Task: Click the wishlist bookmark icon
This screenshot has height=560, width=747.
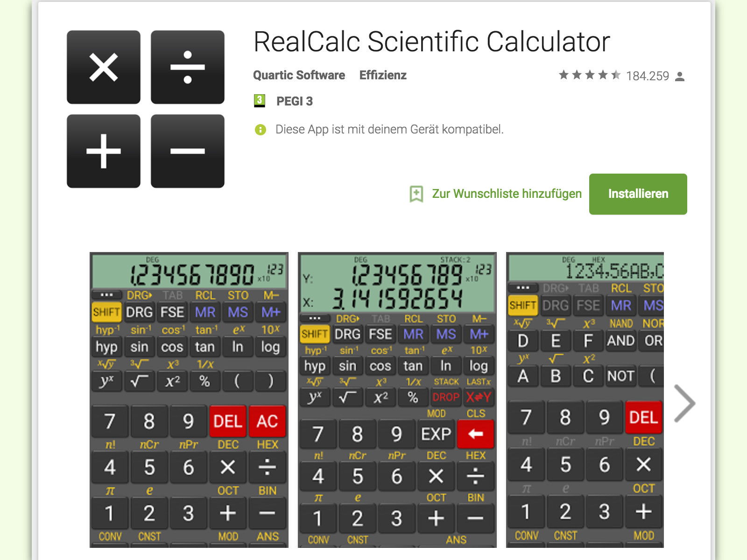Action: (x=416, y=194)
